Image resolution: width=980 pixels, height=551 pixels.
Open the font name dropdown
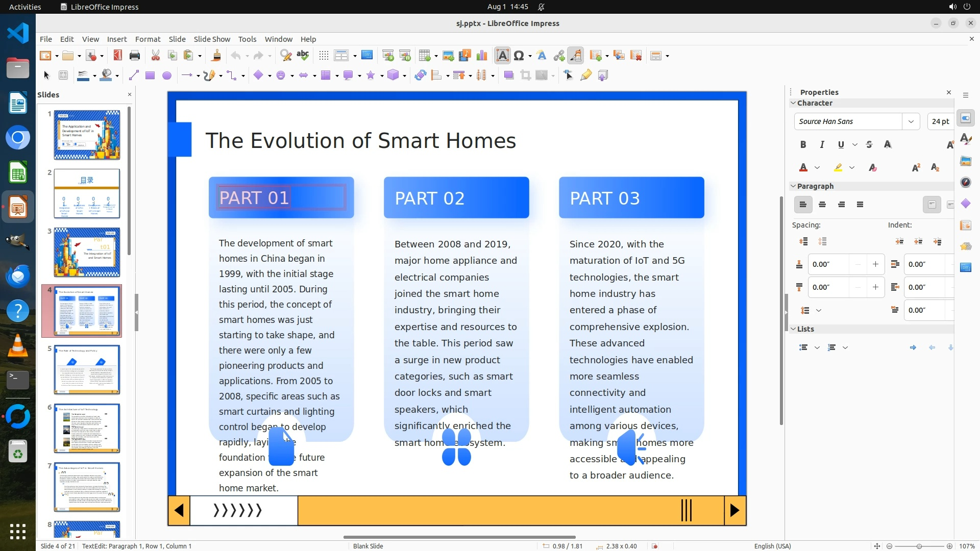(x=911, y=121)
